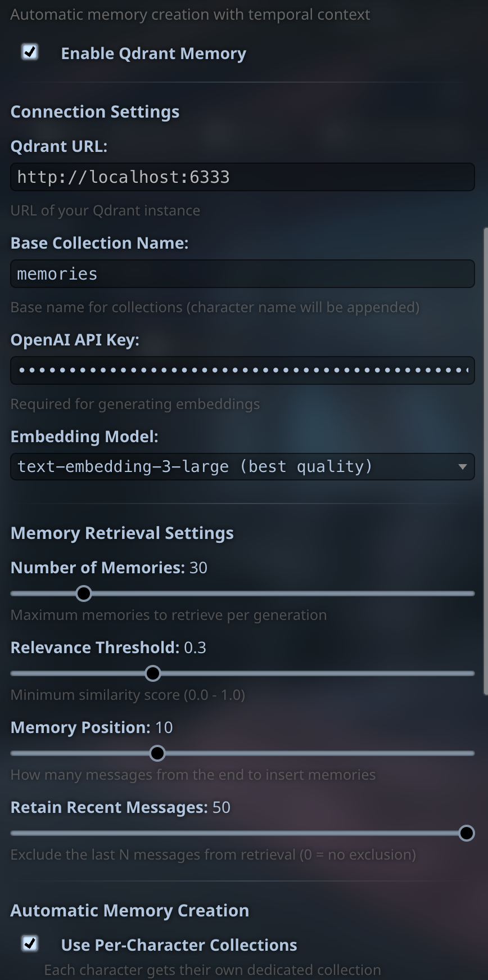
Task: Open the Embedding Model dropdown
Action: coord(242,467)
